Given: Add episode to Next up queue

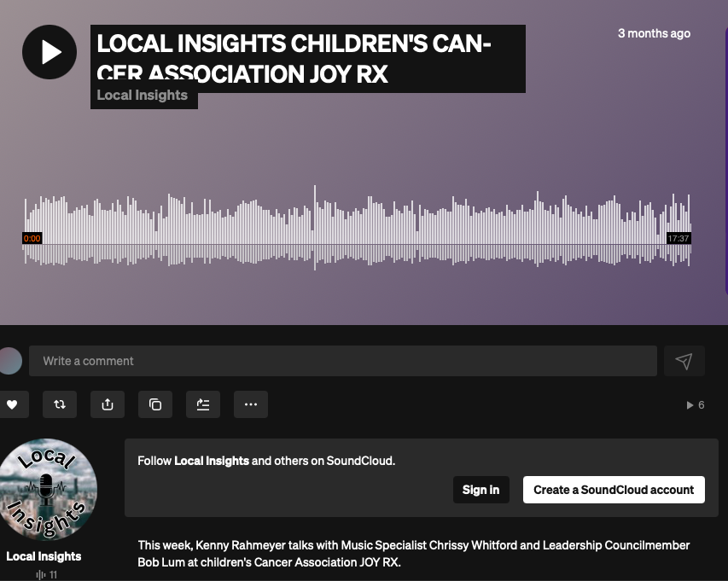Looking at the screenshot, I should click(x=202, y=404).
